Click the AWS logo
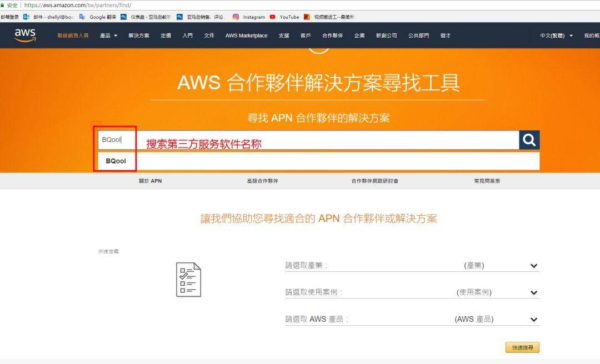600x364 pixels. 25,35
